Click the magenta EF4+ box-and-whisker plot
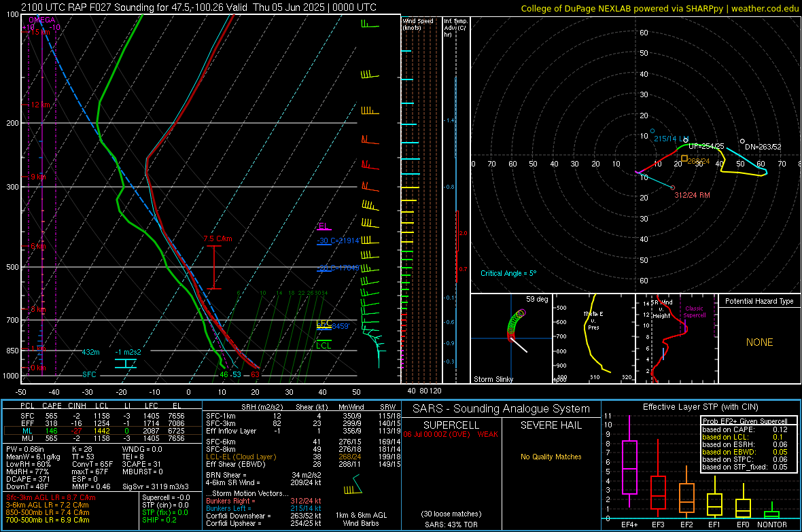Screen dimensions: 802x532 point(629,462)
